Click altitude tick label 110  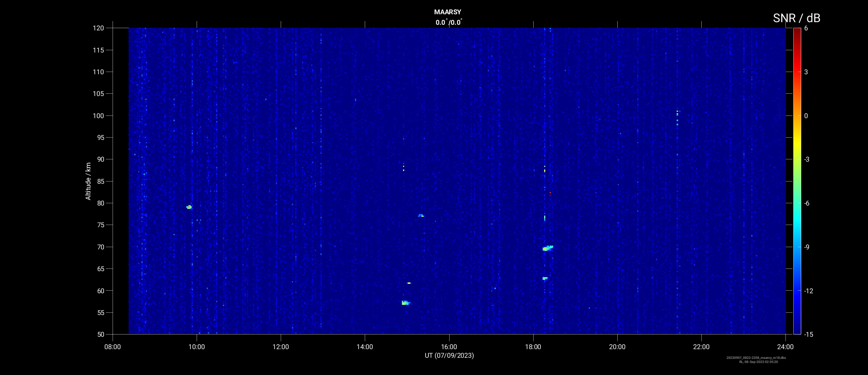click(98, 72)
